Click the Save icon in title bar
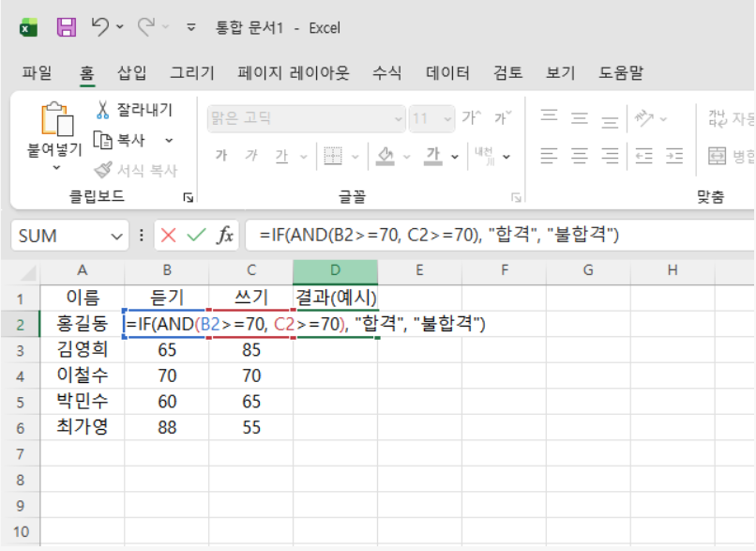The height and width of the screenshot is (551, 756). pyautogui.click(x=67, y=27)
